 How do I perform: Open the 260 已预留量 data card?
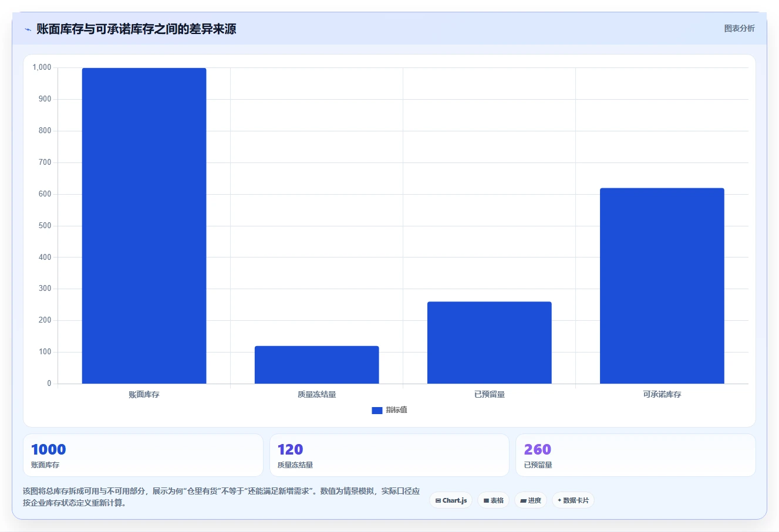coord(635,455)
